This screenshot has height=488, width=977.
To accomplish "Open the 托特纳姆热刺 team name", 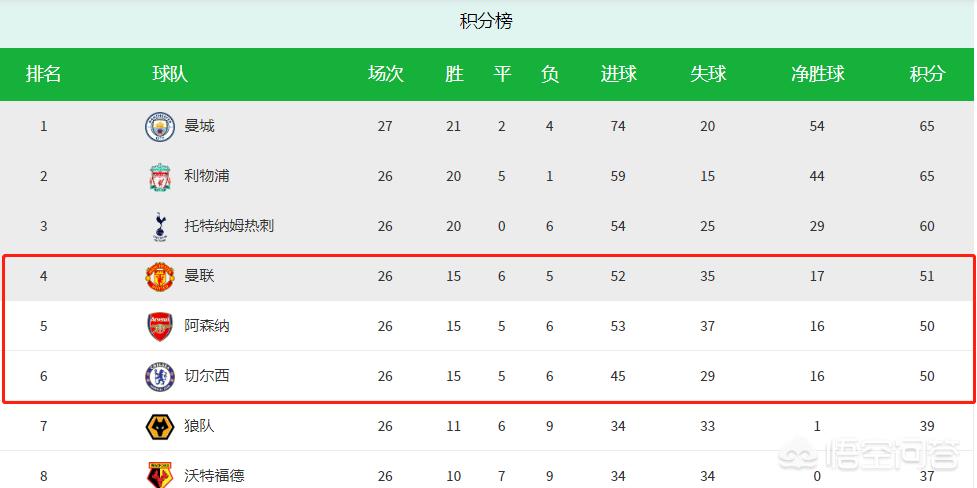I will pyautogui.click(x=229, y=226).
